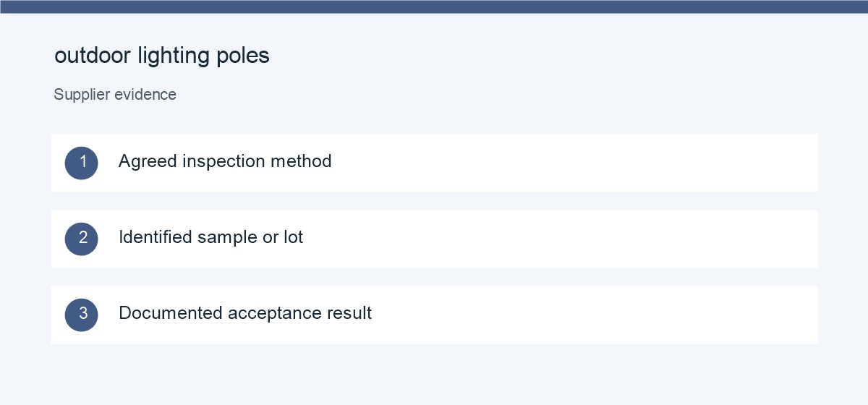Click the number 3 circle badge
The width and height of the screenshot is (868, 405).
81,315
